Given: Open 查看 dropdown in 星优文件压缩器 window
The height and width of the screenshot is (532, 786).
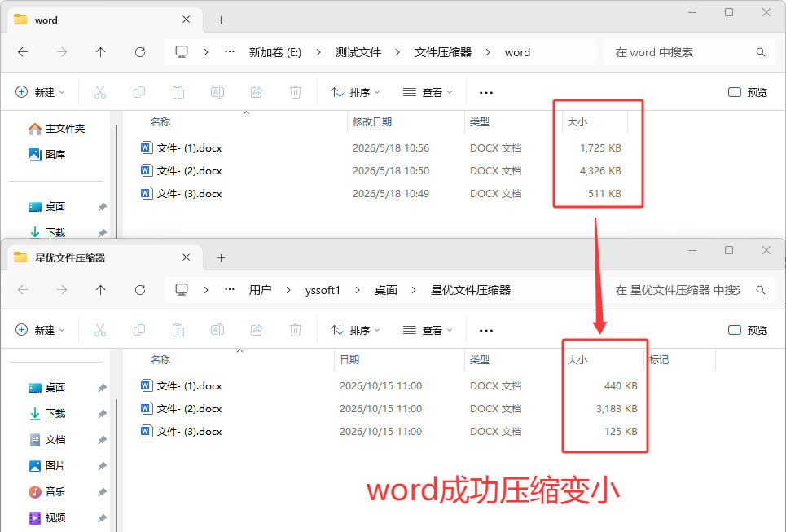Looking at the screenshot, I should (x=428, y=330).
